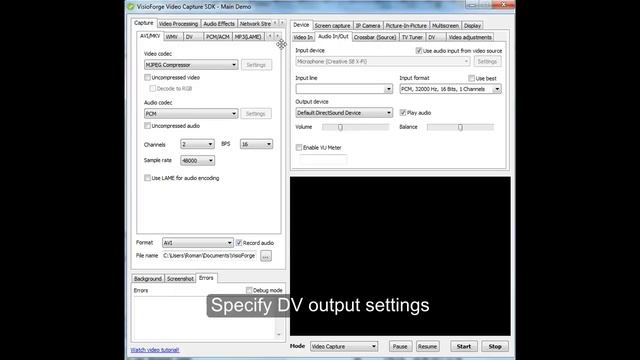
Task: Click left tab scroll arrow beside Network Stream
Action: (275, 23)
